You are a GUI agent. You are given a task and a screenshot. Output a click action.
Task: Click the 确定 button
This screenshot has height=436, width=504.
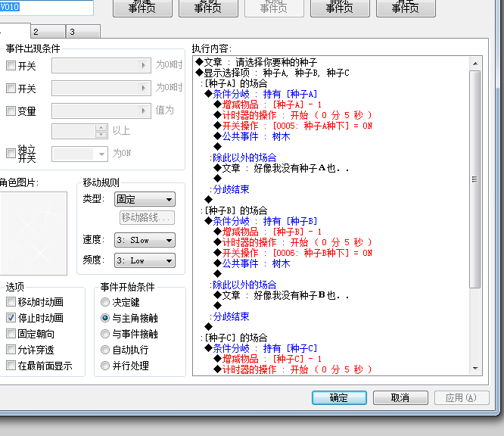(339, 397)
